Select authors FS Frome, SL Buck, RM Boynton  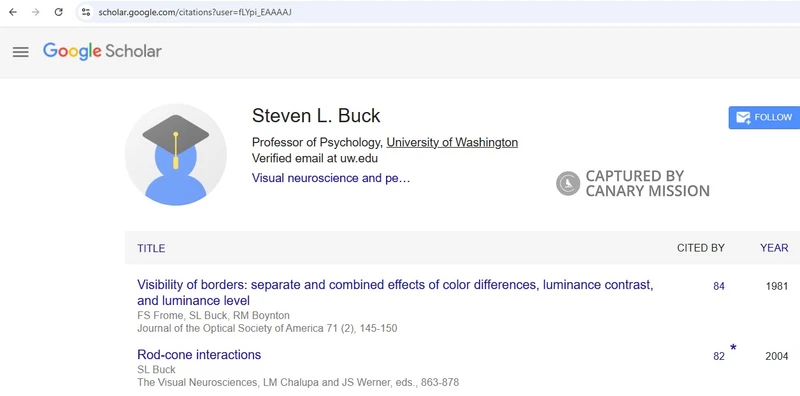(213, 315)
